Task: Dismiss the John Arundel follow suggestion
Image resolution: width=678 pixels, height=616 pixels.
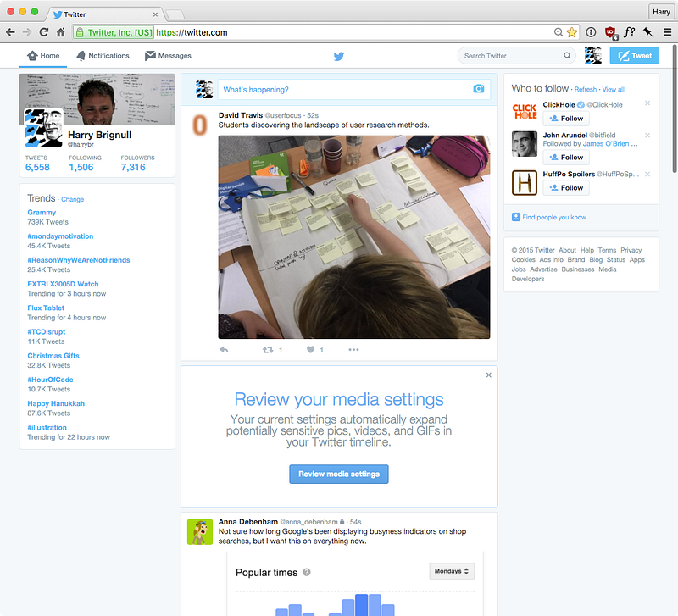Action: [x=647, y=136]
